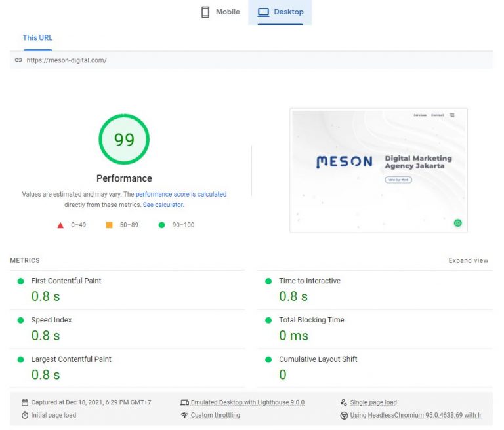
Task: Open the This URL tab
Action: point(37,38)
